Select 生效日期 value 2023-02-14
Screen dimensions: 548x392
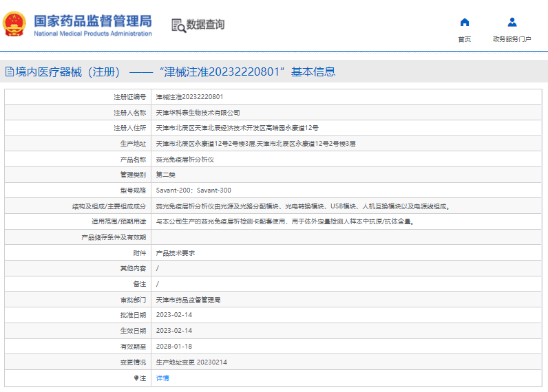(174, 331)
